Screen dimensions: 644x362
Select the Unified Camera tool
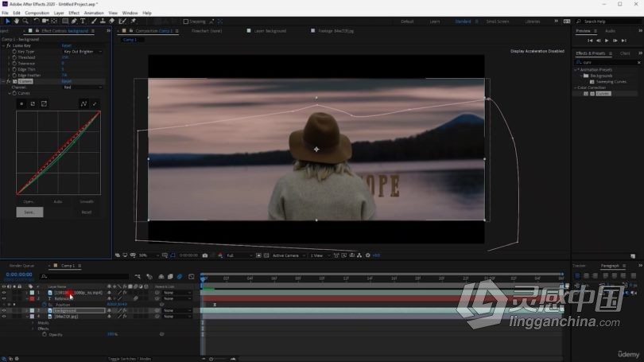[45, 21]
